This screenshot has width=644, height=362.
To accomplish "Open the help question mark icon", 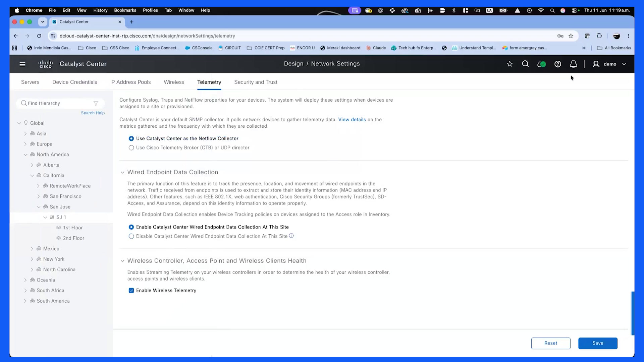I will tap(557, 64).
